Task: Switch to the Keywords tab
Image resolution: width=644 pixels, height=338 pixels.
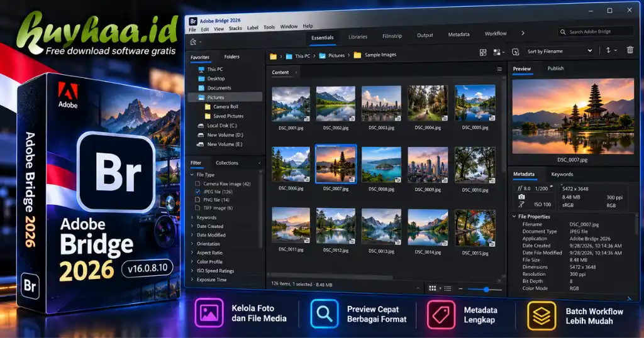Action: tap(562, 174)
